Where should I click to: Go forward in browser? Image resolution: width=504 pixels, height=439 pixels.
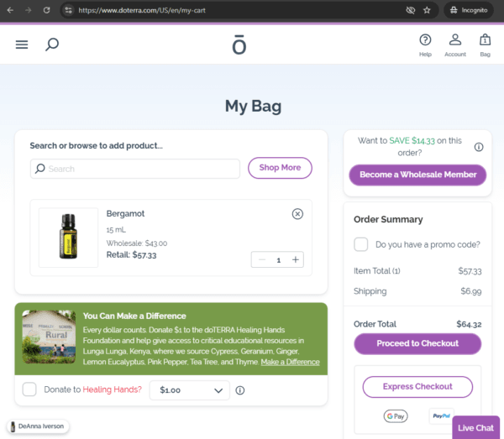29,10
